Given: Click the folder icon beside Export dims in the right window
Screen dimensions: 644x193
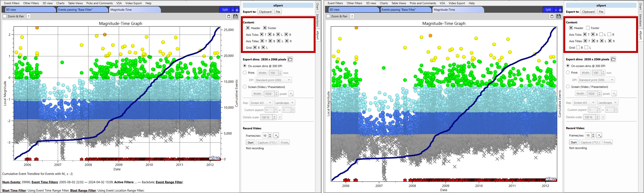Looking at the screenshot, I should [x=613, y=59].
